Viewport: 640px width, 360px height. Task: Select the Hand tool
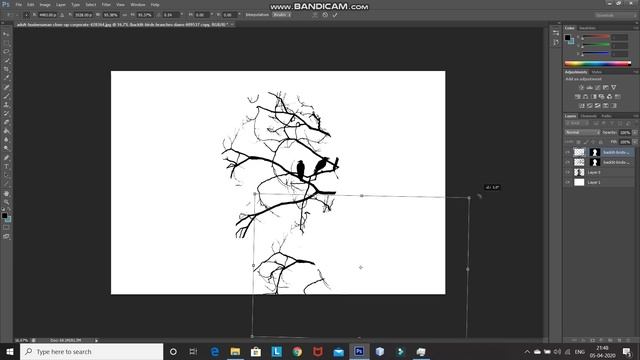(6, 193)
